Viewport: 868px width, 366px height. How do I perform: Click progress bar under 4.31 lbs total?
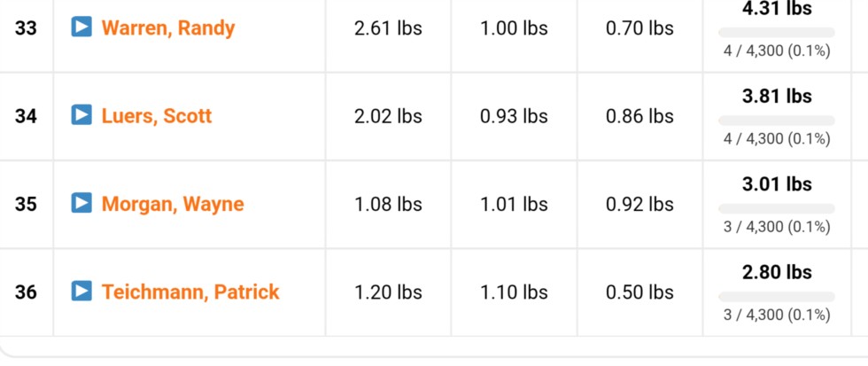(x=776, y=33)
